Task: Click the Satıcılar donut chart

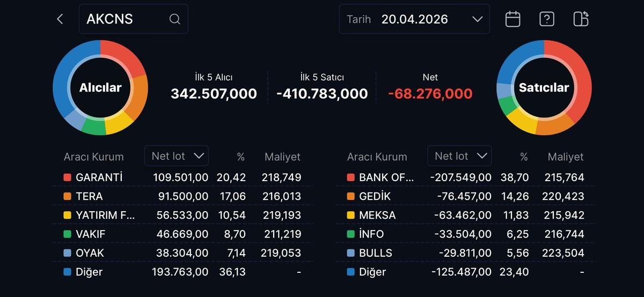Action: pos(544,87)
